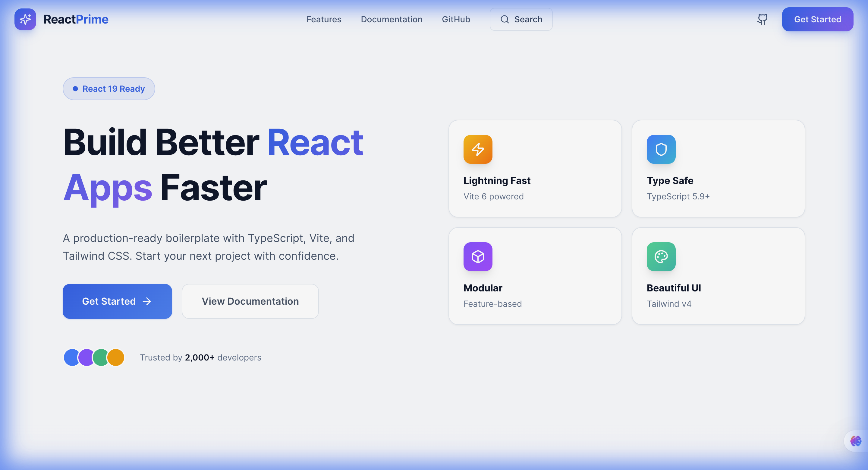Open the GitHub octocat icon link

pyautogui.click(x=762, y=19)
